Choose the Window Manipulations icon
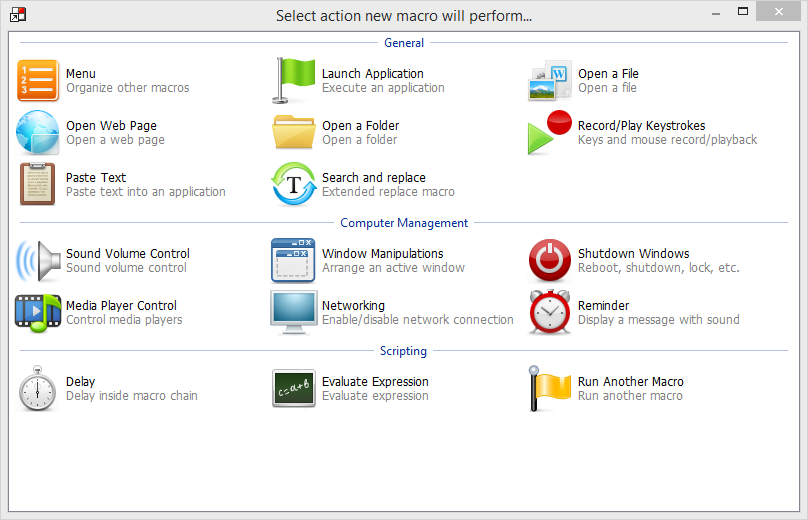Screen dimensions: 808x520 pyautogui.click(x=293, y=260)
